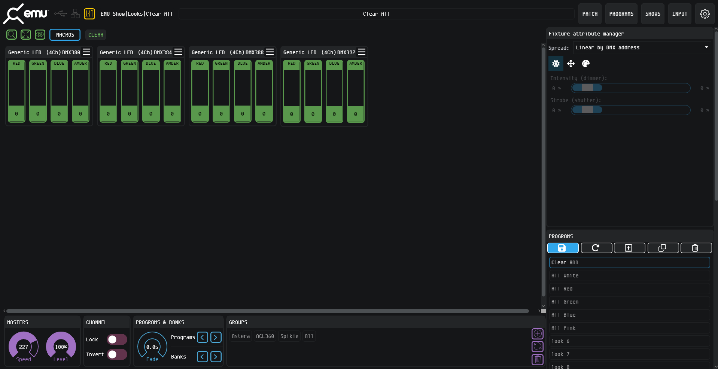
Task: Click the blue-outlined button above fixtures
Action: 65,35
